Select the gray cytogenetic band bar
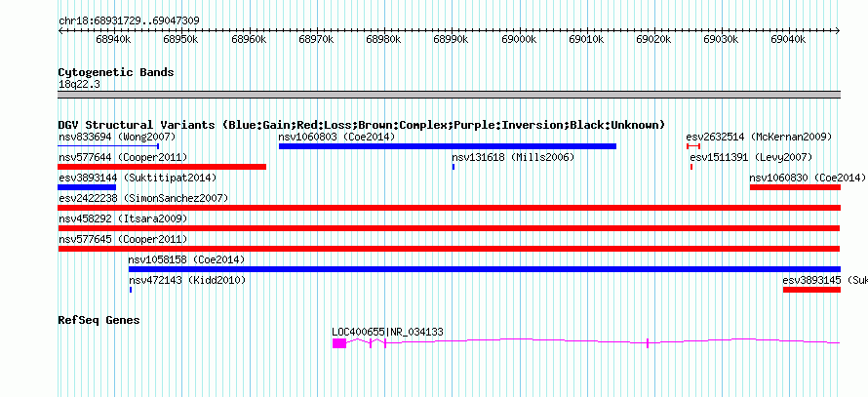The image size is (868, 397). [450, 95]
